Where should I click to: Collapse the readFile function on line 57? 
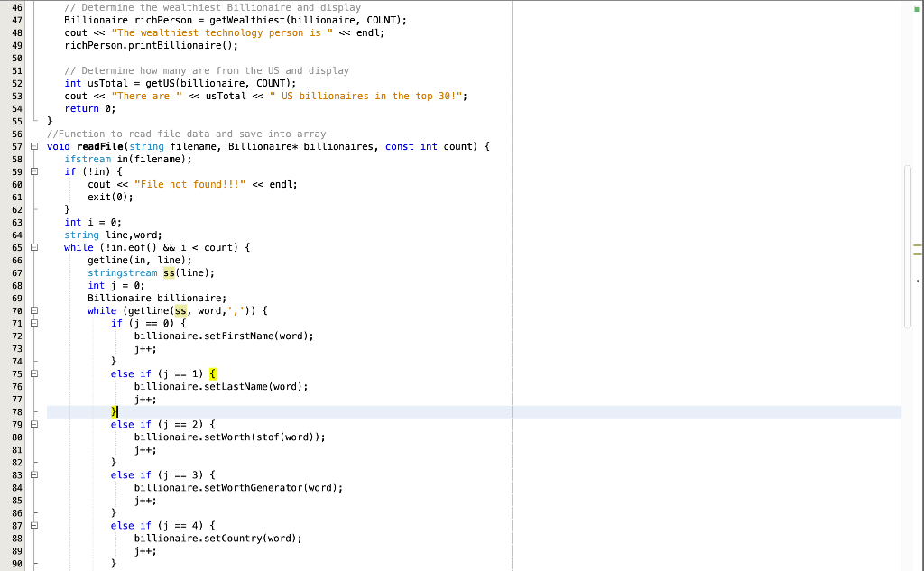click(33, 146)
